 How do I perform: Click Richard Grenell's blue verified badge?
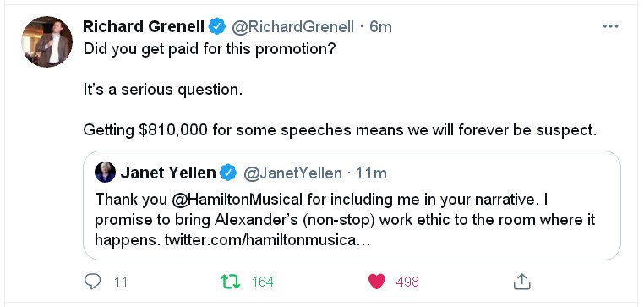(217, 26)
